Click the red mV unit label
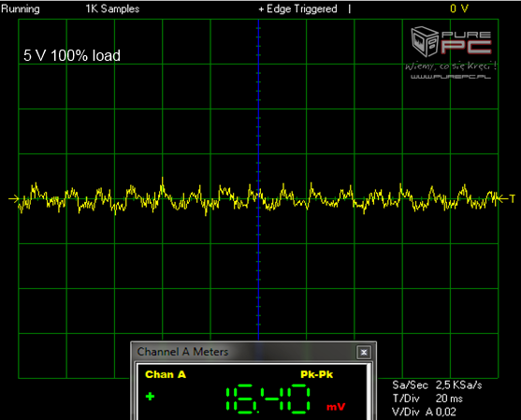Viewport: 521px width, 420px height. point(336,407)
